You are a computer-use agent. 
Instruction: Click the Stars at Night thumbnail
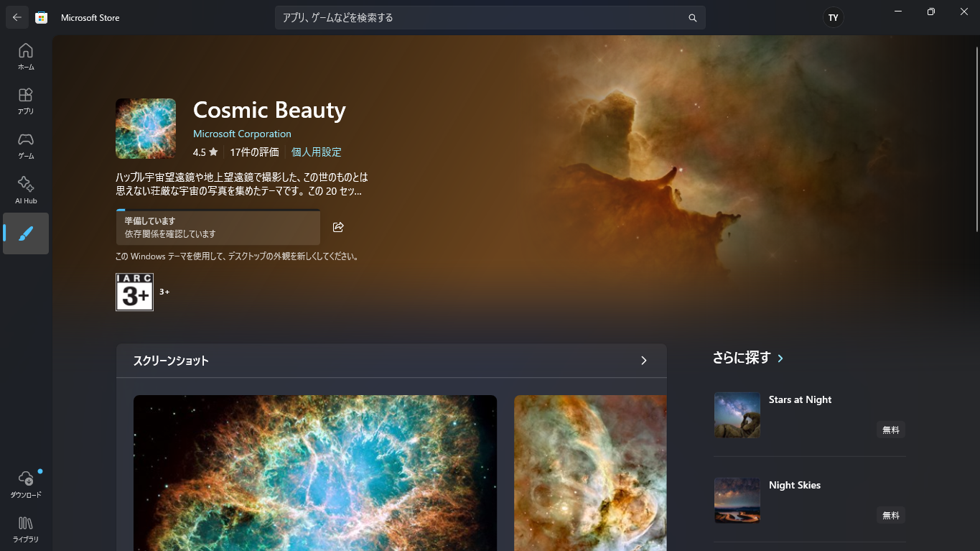point(737,415)
